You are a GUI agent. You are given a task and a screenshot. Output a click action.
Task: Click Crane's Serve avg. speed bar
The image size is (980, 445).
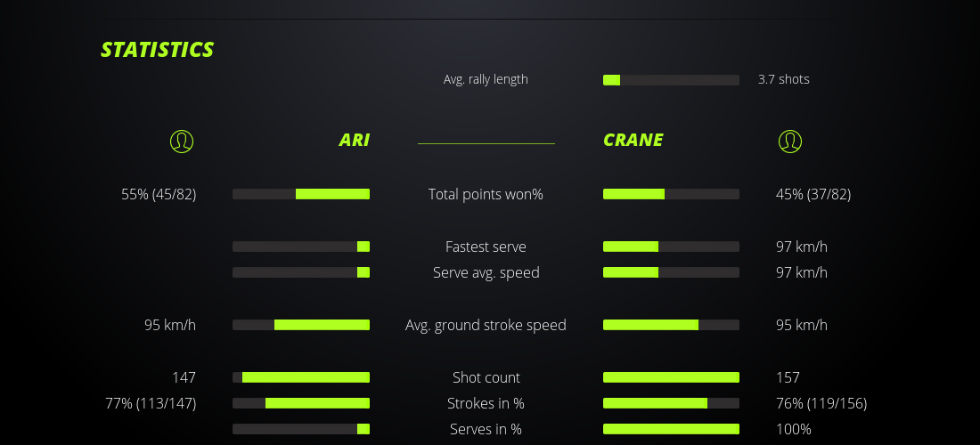(x=671, y=272)
